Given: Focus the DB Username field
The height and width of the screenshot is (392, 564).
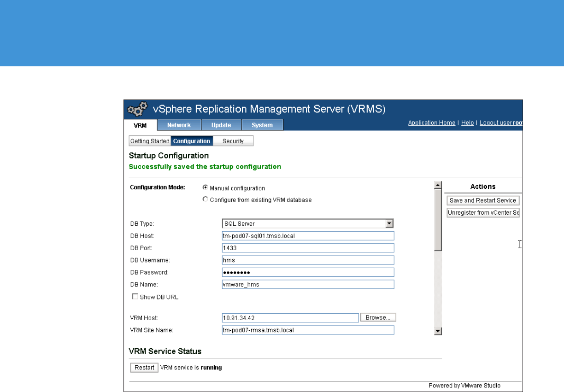Looking at the screenshot, I should click(308, 260).
